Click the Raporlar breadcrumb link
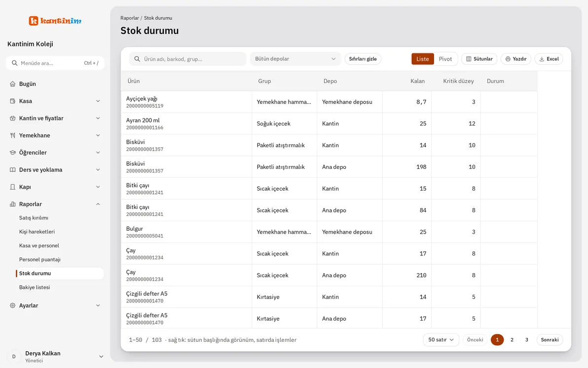The height and width of the screenshot is (368, 588). click(x=129, y=18)
